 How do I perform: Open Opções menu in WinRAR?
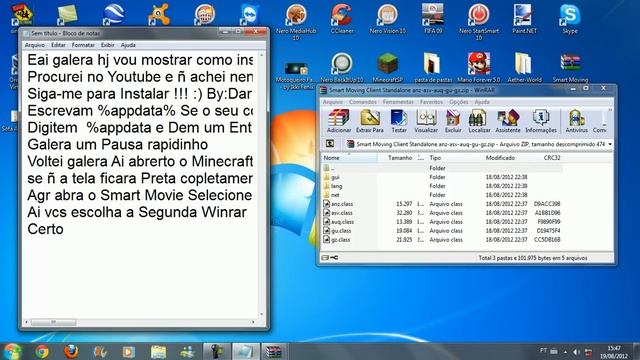(458, 102)
